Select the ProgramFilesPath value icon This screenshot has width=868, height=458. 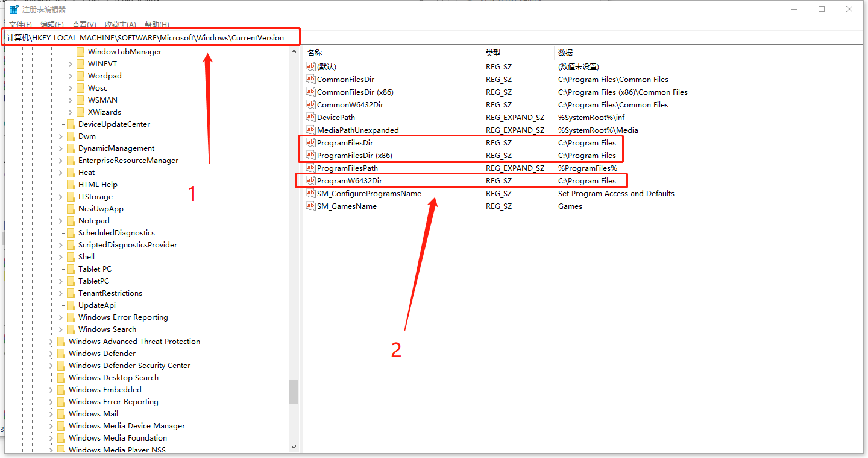[311, 168]
